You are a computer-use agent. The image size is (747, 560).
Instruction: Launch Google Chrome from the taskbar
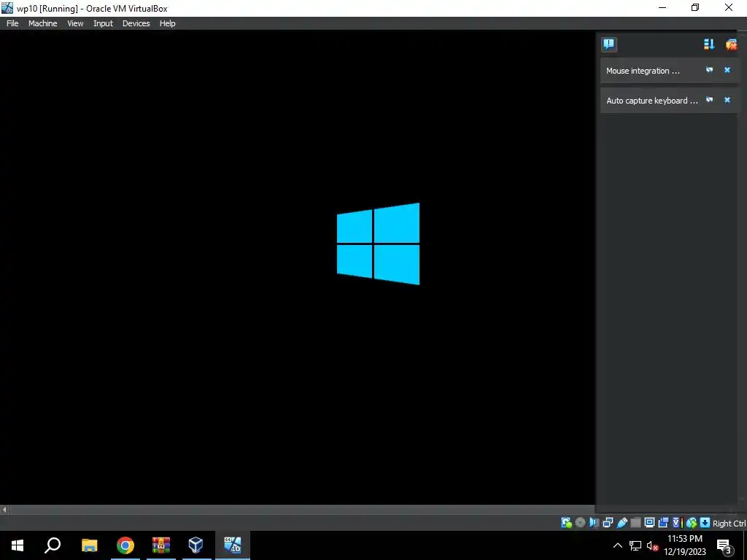point(125,545)
